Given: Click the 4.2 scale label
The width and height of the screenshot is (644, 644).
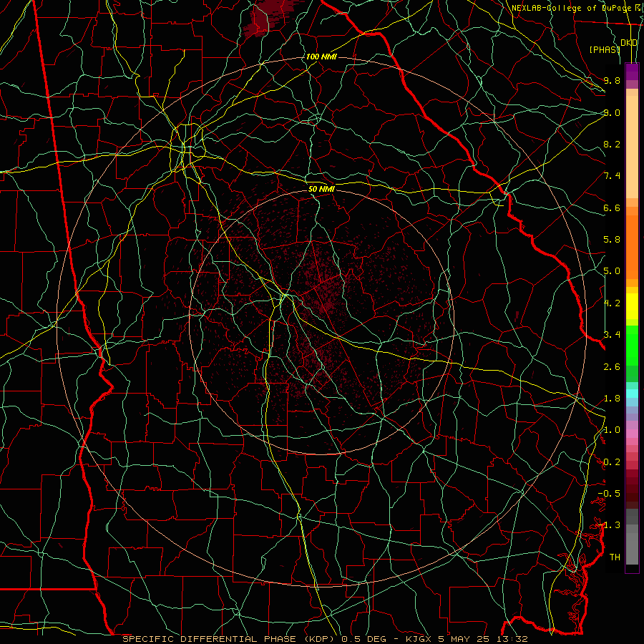Looking at the screenshot, I should coord(612,303).
